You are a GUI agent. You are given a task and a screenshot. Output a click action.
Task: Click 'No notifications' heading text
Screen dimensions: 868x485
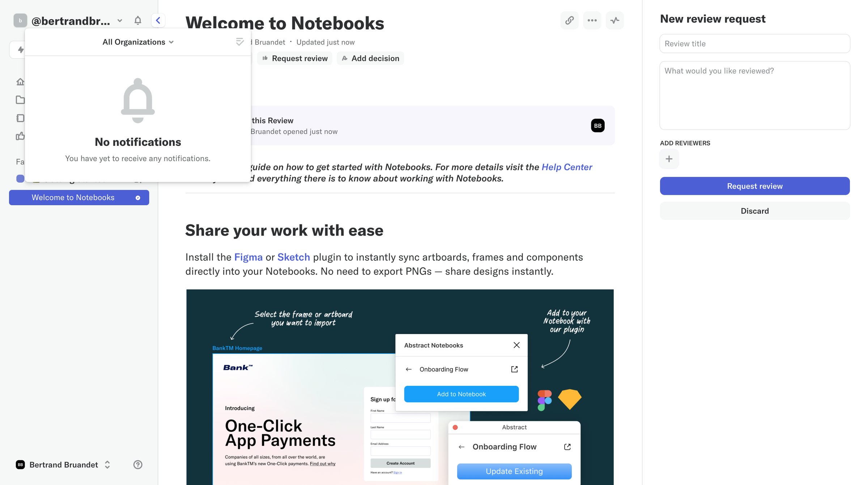[x=138, y=142]
